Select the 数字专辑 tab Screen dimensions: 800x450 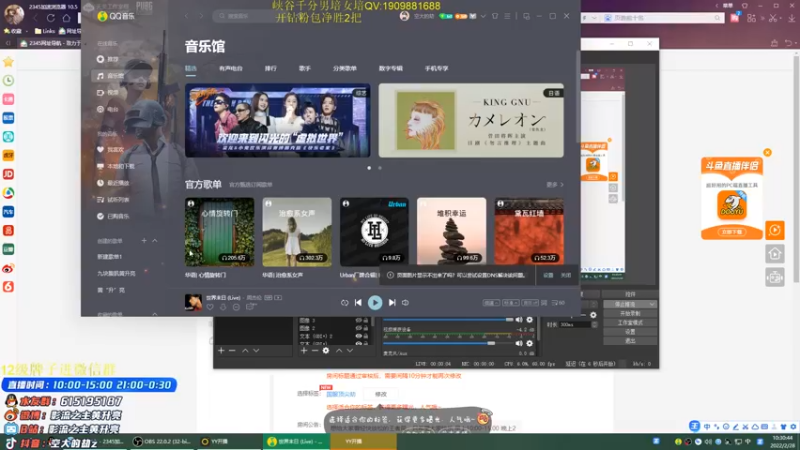(390, 68)
